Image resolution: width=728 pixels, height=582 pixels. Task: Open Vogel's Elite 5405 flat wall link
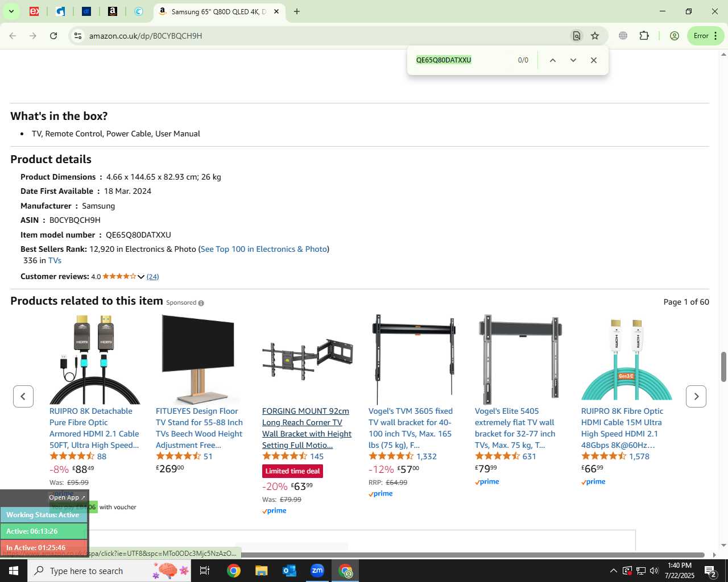[515, 428]
